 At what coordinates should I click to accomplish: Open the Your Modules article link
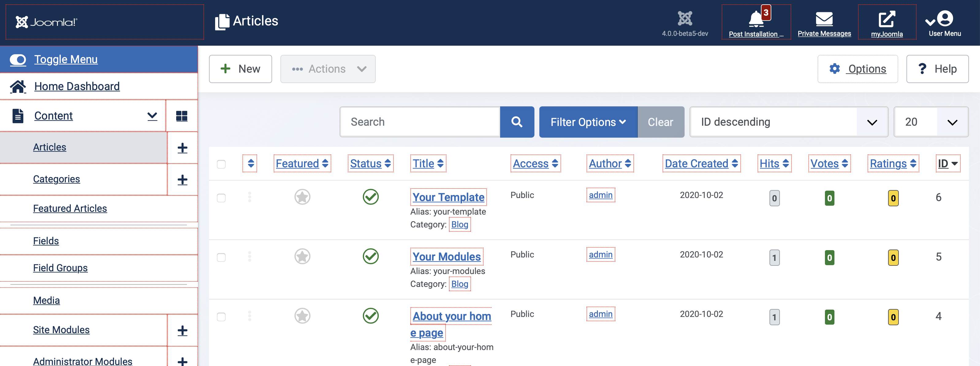click(x=446, y=257)
